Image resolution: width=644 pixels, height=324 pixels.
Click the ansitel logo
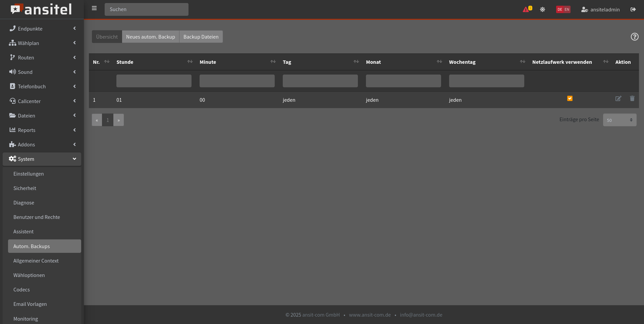pyautogui.click(x=41, y=9)
